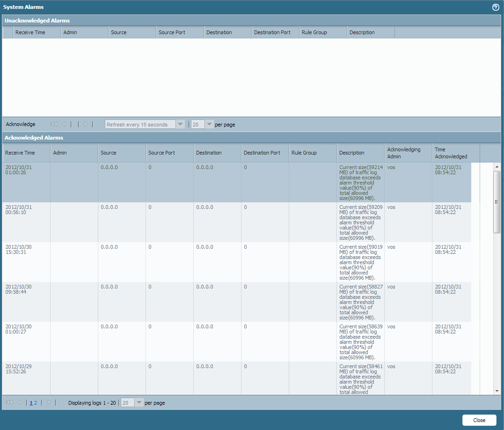Click description with current size 58827 MB
The image size is (504, 430).
point(361,302)
